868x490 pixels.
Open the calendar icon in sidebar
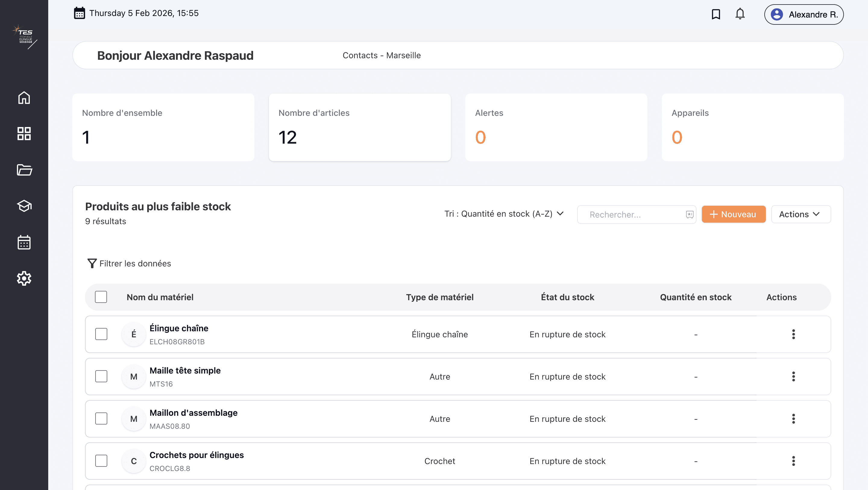[24, 242]
